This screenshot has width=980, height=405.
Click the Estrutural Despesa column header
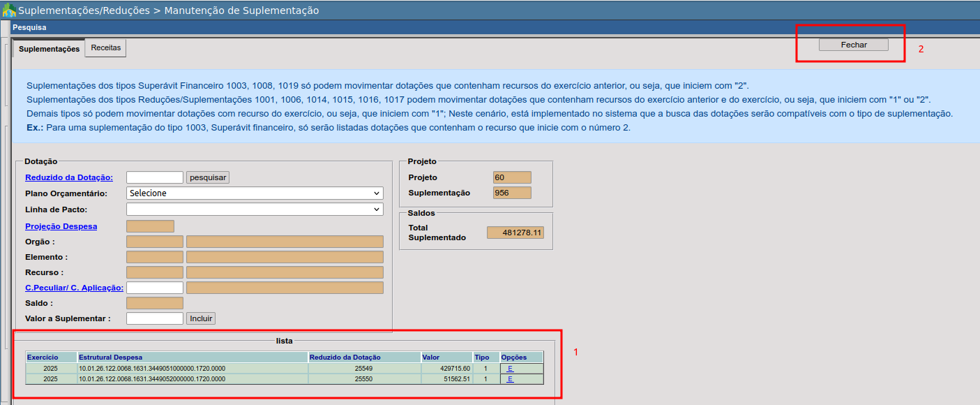110,358
